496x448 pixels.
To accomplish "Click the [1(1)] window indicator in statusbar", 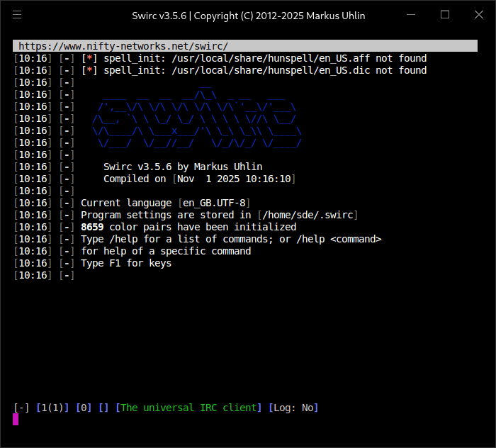I will 52,408.
